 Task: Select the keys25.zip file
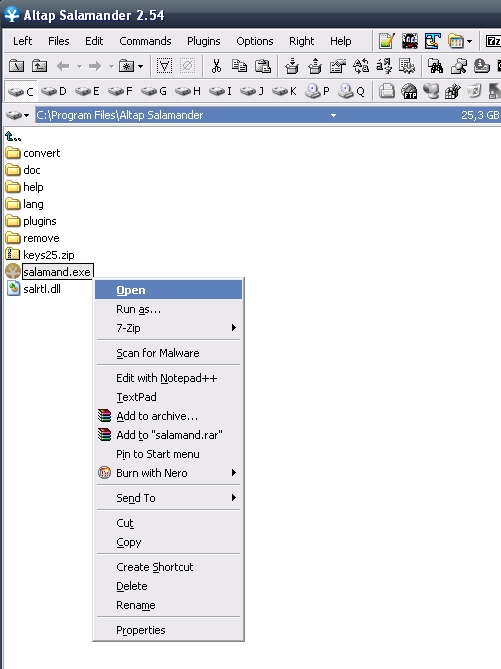click(40, 255)
